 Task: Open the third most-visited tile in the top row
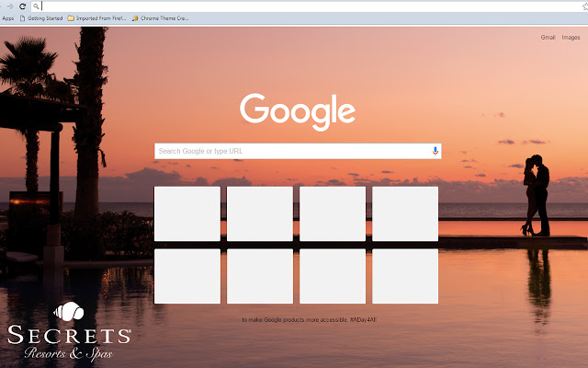click(333, 214)
